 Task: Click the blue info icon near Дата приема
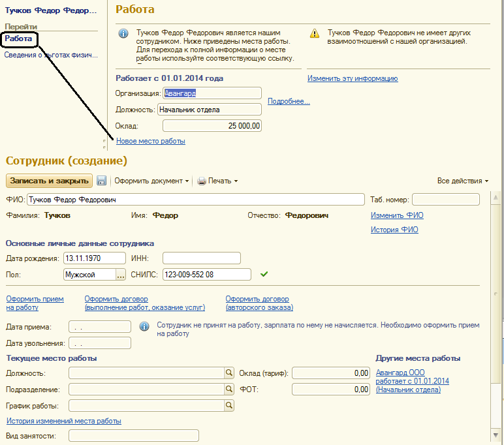[x=145, y=326]
